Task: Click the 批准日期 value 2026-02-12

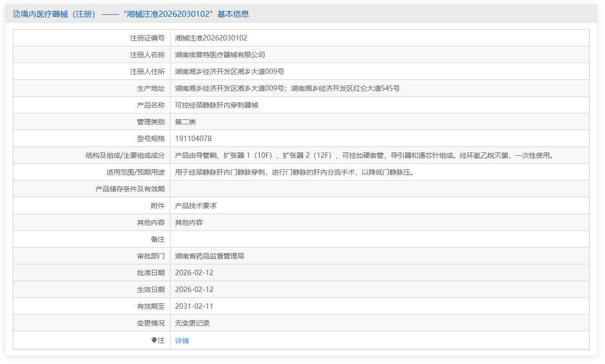Action: point(194,273)
